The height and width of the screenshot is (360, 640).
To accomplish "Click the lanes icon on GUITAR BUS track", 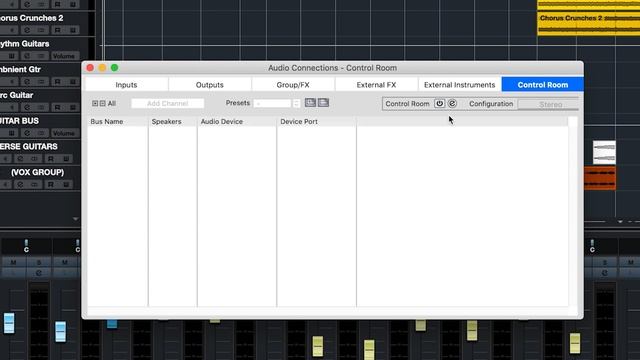I will [x=41, y=133].
